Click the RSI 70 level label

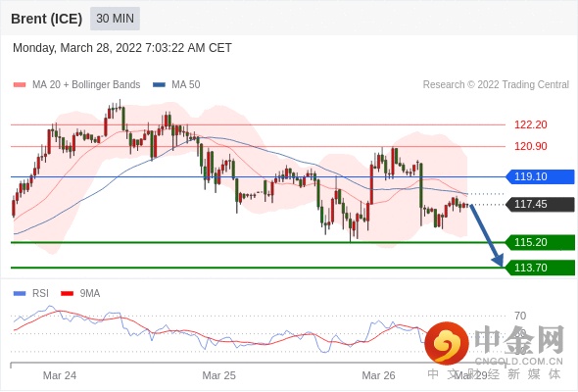coord(520,316)
